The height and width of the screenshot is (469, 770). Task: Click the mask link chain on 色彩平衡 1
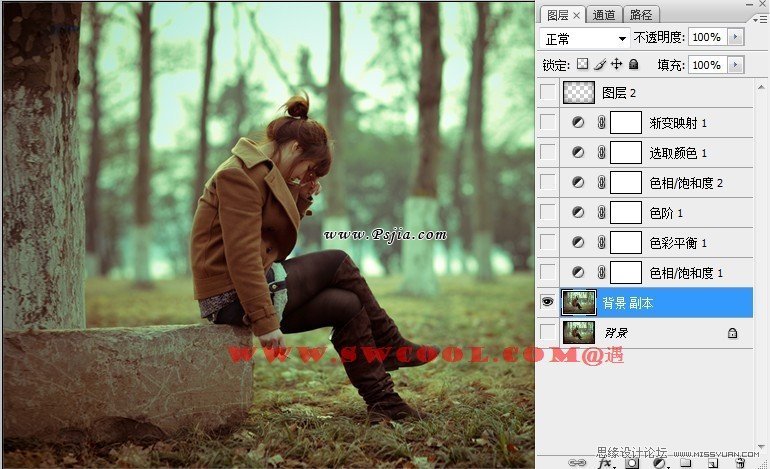[602, 242]
